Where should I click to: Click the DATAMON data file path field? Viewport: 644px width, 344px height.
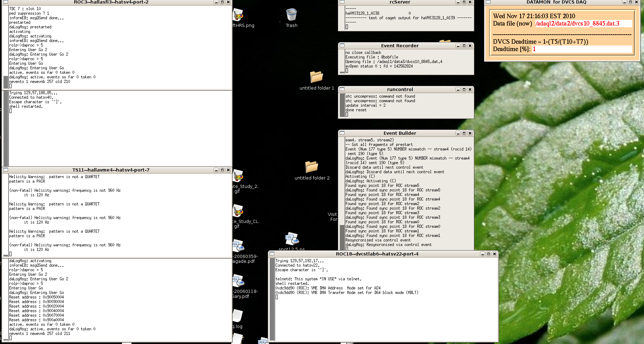(x=583, y=23)
